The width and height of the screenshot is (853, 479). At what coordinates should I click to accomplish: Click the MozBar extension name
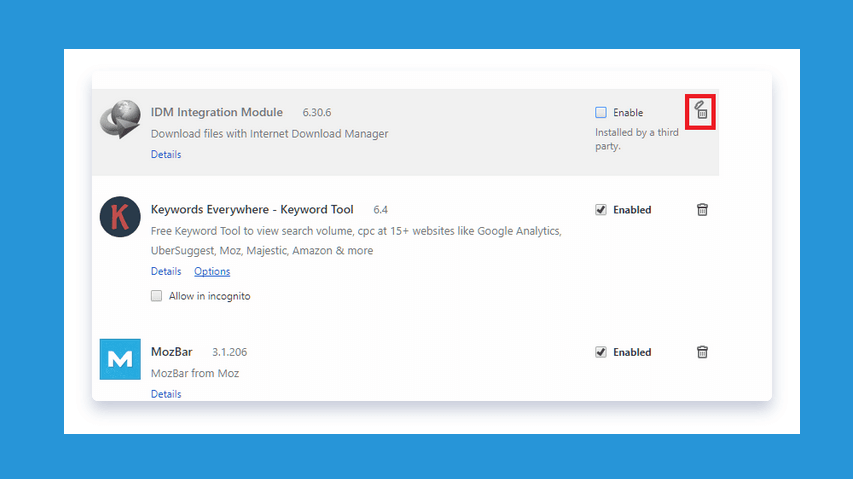pyautogui.click(x=171, y=352)
